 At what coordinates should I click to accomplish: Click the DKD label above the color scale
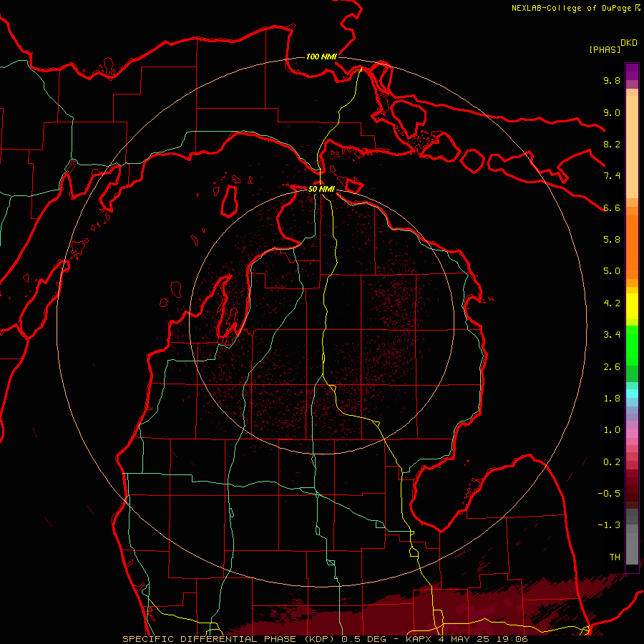(629, 43)
